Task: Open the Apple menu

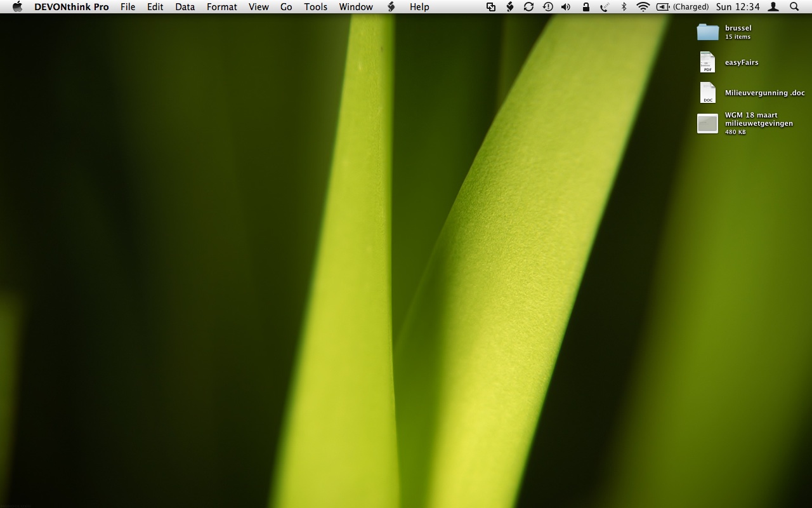Action: tap(17, 7)
